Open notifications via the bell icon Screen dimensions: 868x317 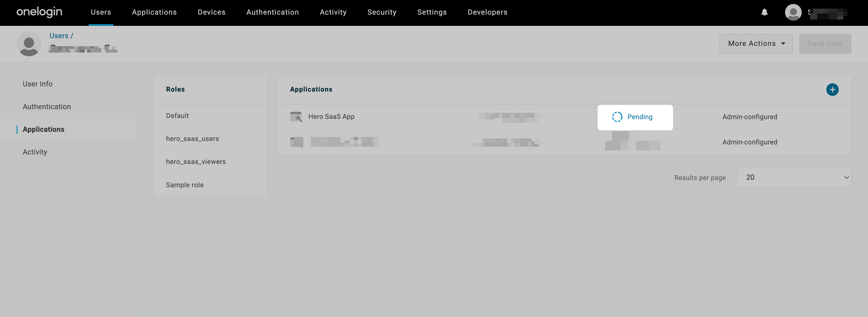[x=764, y=12]
